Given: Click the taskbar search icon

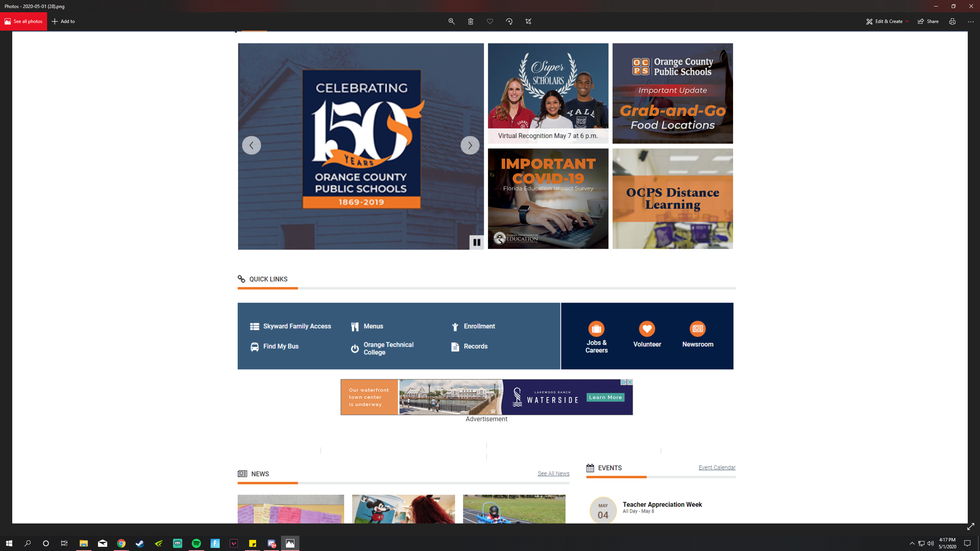Looking at the screenshot, I should 28,543.
